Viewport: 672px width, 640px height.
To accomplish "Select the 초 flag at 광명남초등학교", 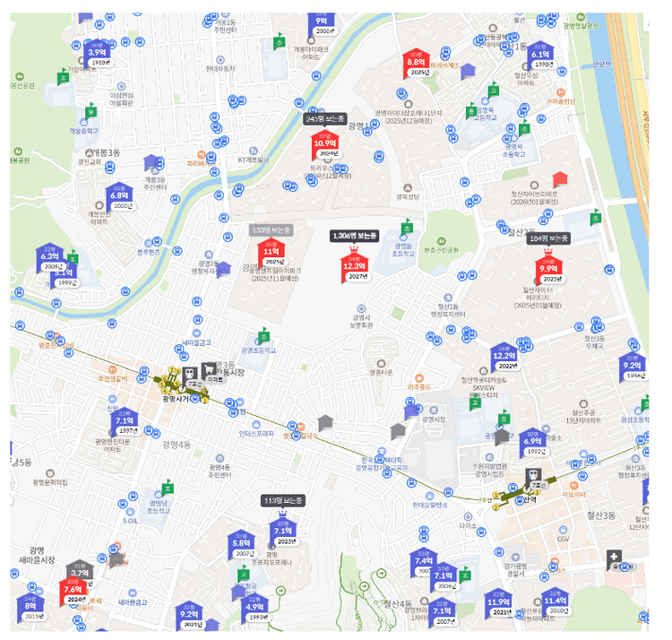I will pyautogui.click(x=168, y=487).
